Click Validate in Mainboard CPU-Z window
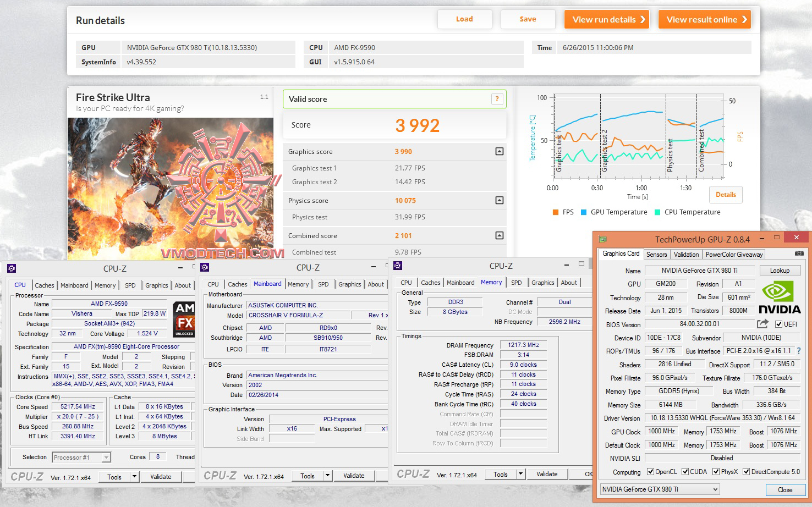Screen dimensions: 812x507 click(354, 476)
